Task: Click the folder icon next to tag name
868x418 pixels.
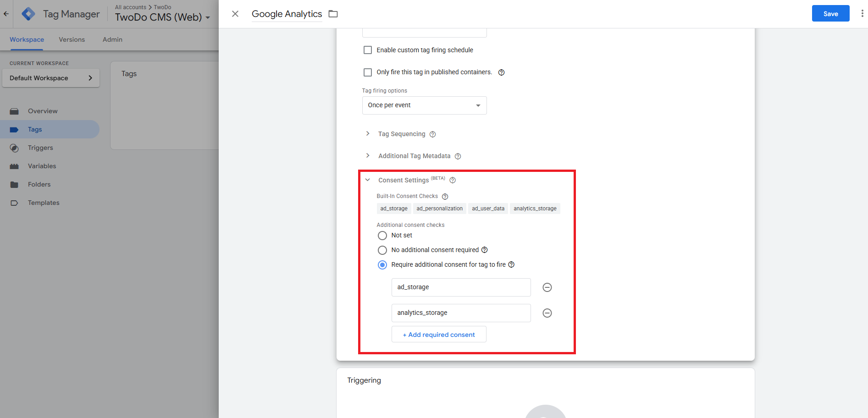Action: [333, 14]
